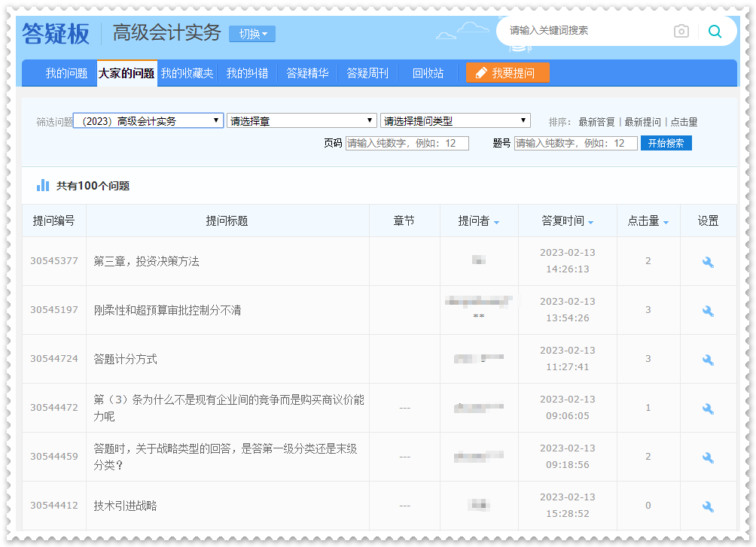Click the wrench icon for question 30544724
This screenshot has height=547, width=756.
click(707, 359)
